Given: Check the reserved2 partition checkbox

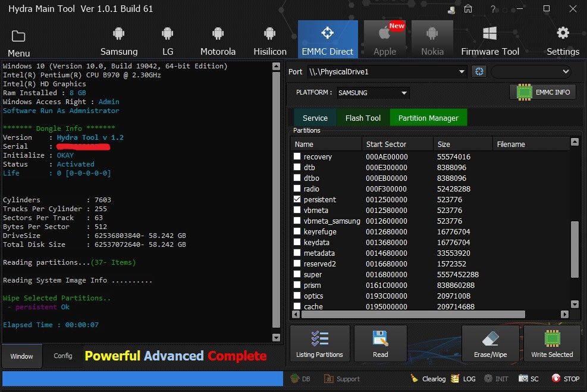Looking at the screenshot, I should [297, 263].
